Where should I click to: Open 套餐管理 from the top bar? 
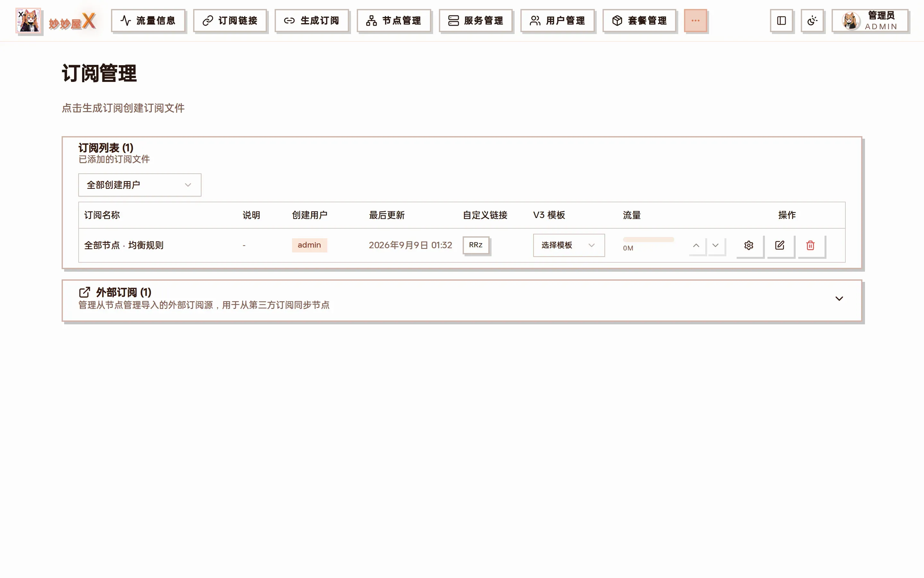(639, 21)
